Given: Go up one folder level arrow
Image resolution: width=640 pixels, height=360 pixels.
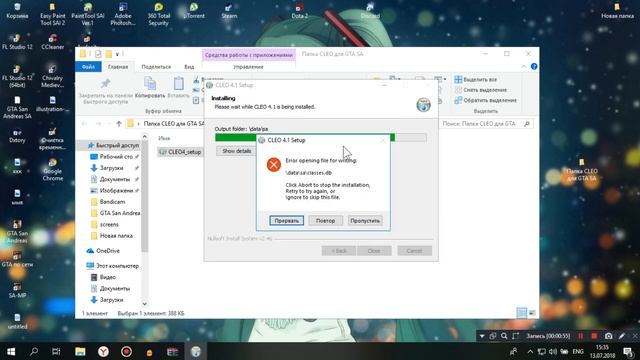Looking at the screenshot, I should tap(119, 124).
